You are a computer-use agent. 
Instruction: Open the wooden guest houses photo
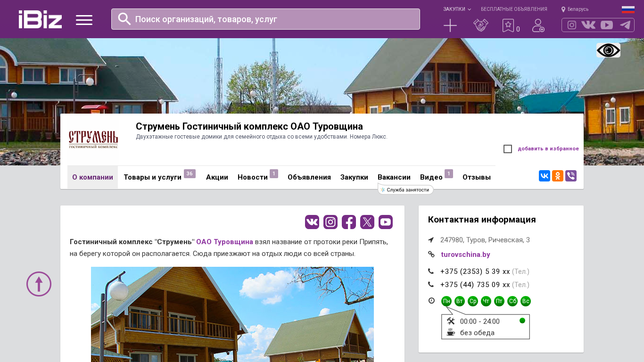232,314
